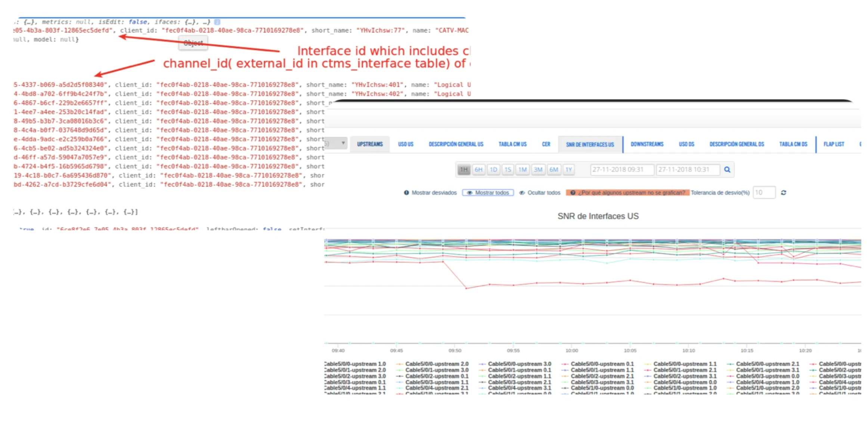Toggle Cable5/0/0-upstream 0.1 legend marker
868x427 pixels.
[x=565, y=364]
